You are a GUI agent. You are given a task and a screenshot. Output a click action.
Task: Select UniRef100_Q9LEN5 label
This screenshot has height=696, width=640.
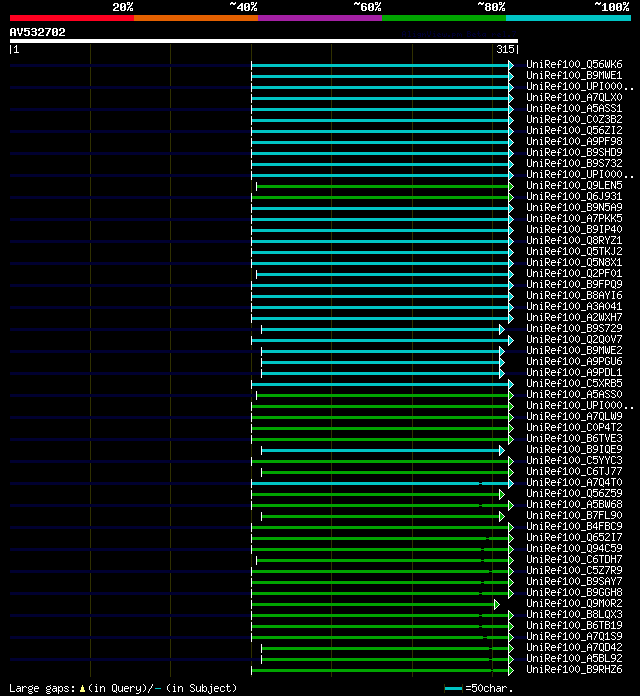point(574,186)
